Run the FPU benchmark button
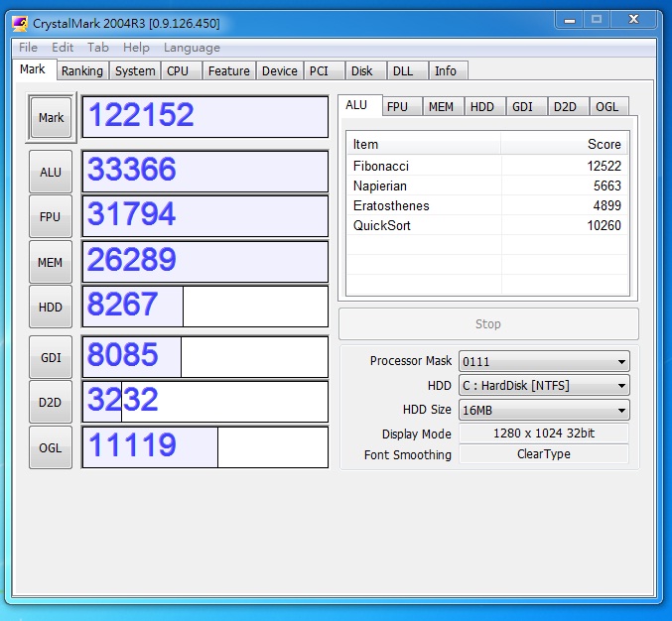Viewport: 672px width, 621px height. tap(51, 216)
